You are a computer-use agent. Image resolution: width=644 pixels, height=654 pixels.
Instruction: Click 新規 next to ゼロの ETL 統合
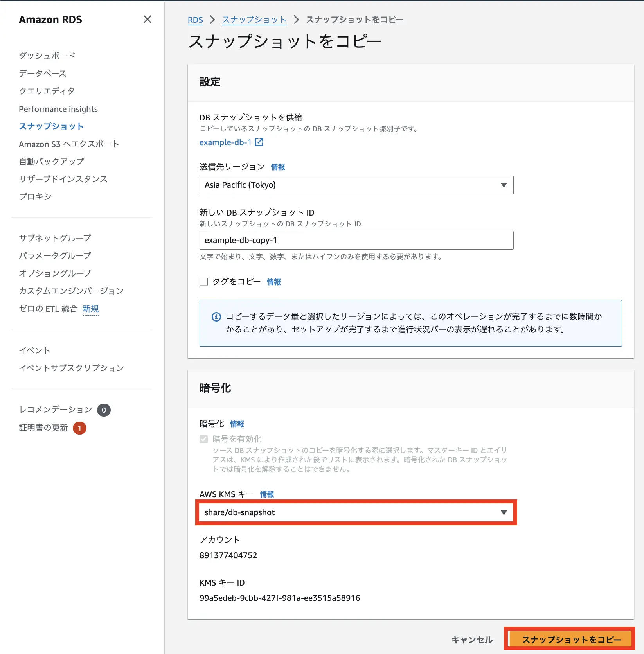tap(90, 309)
